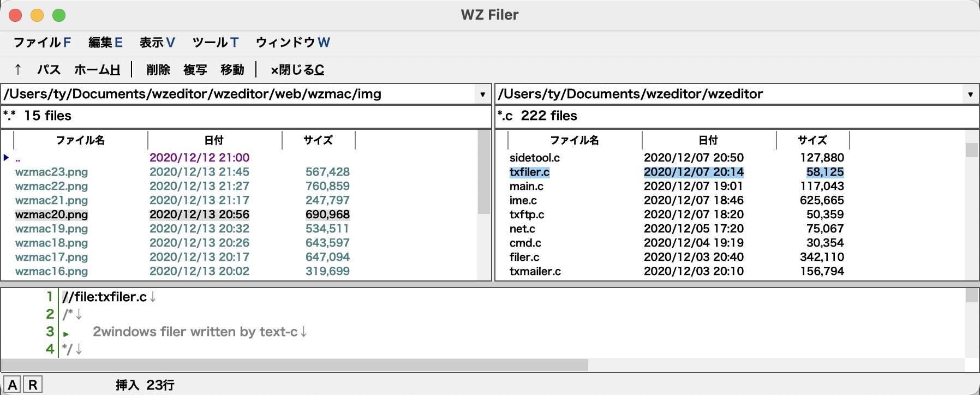The image size is (980, 395).
Task: Open the ウィンドウ W menu
Action: pyautogui.click(x=292, y=43)
